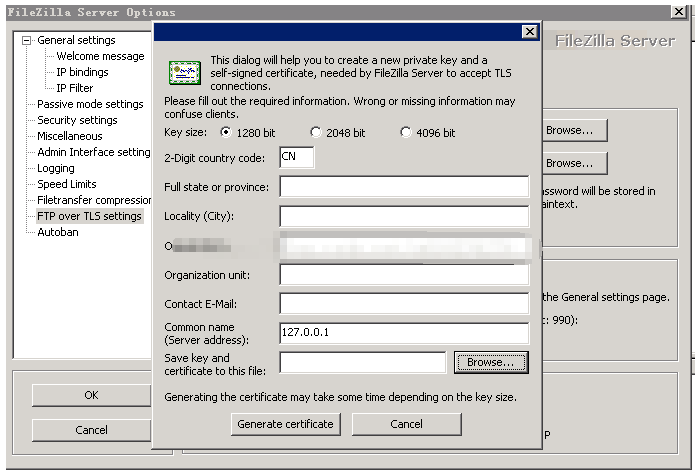Click the OK button in Options

[91, 395]
